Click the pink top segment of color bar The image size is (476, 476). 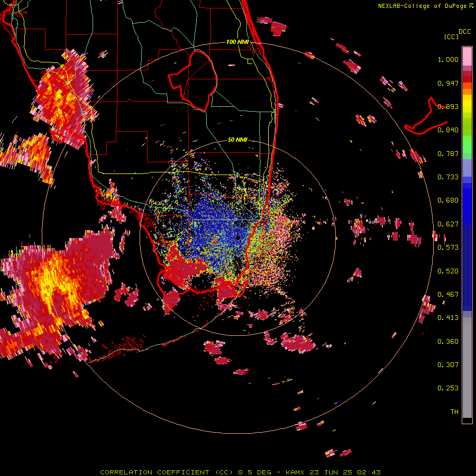pos(467,57)
